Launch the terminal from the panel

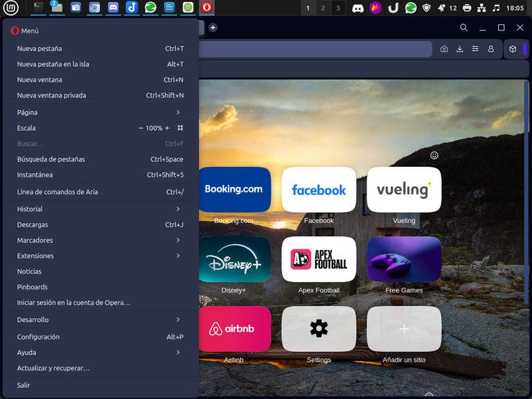(38, 8)
